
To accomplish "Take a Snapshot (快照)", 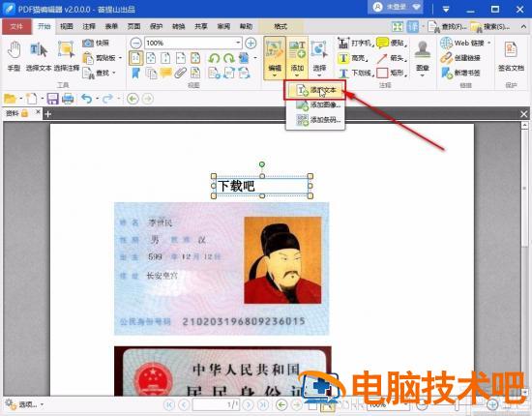I will point(96,43).
